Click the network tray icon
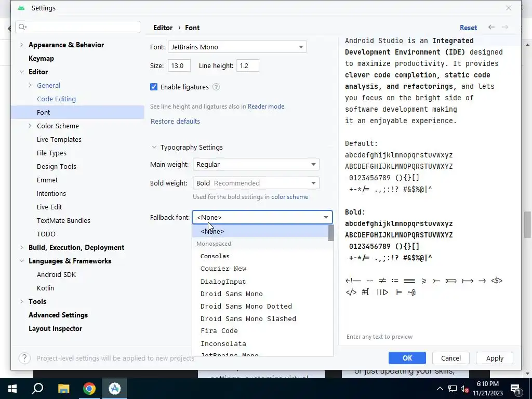The height and width of the screenshot is (399, 532). (453, 389)
